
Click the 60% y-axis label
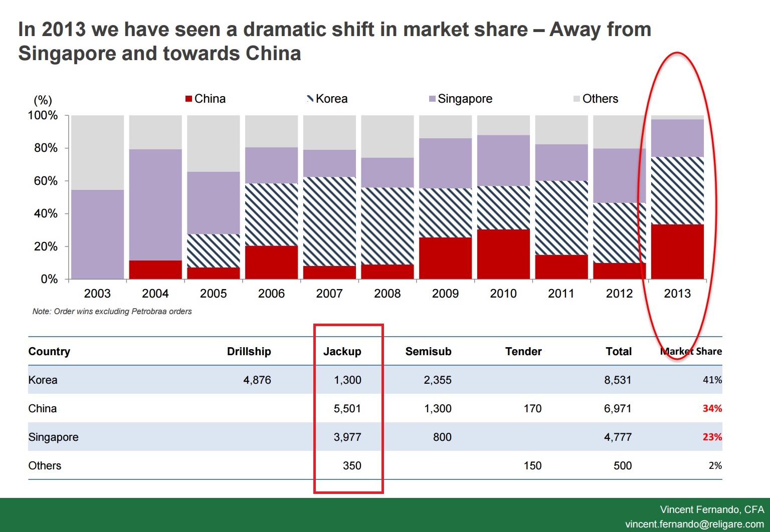click(x=46, y=181)
